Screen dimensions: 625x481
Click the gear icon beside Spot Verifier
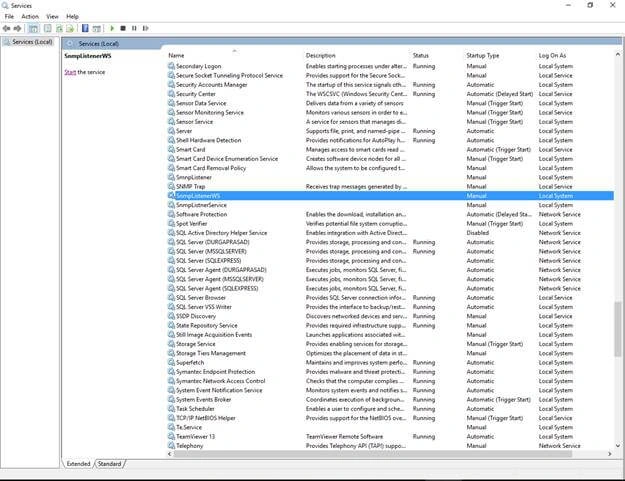171,224
